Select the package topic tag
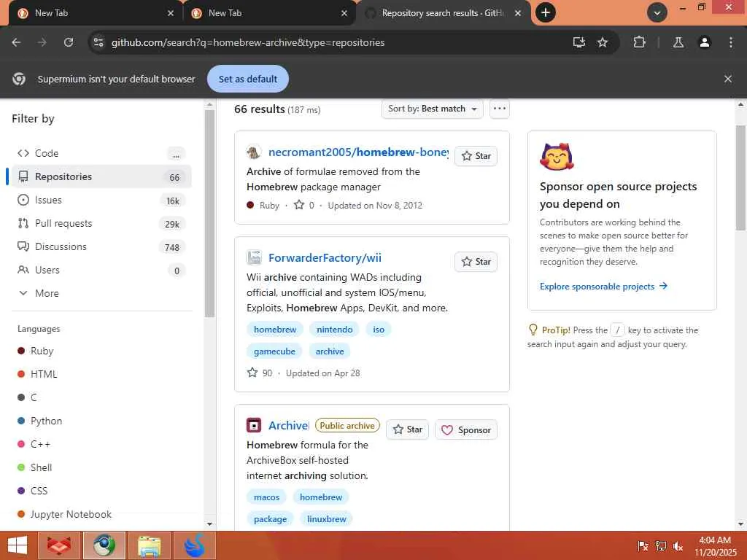 point(270,519)
